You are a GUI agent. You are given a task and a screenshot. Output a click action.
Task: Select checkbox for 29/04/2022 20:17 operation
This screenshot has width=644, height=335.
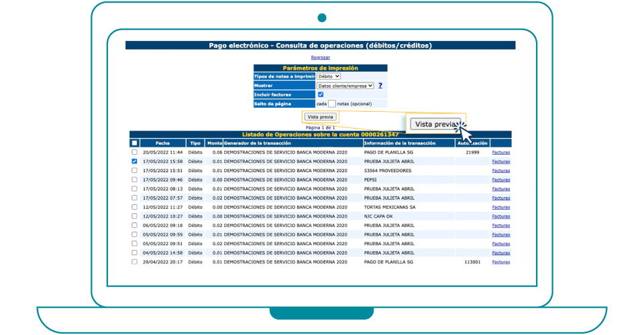point(134,262)
